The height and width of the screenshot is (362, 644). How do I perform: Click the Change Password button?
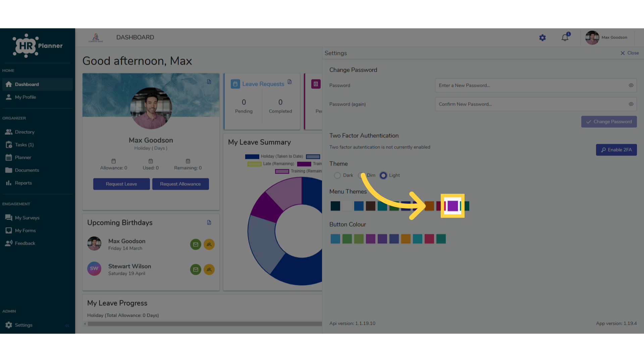click(x=609, y=122)
